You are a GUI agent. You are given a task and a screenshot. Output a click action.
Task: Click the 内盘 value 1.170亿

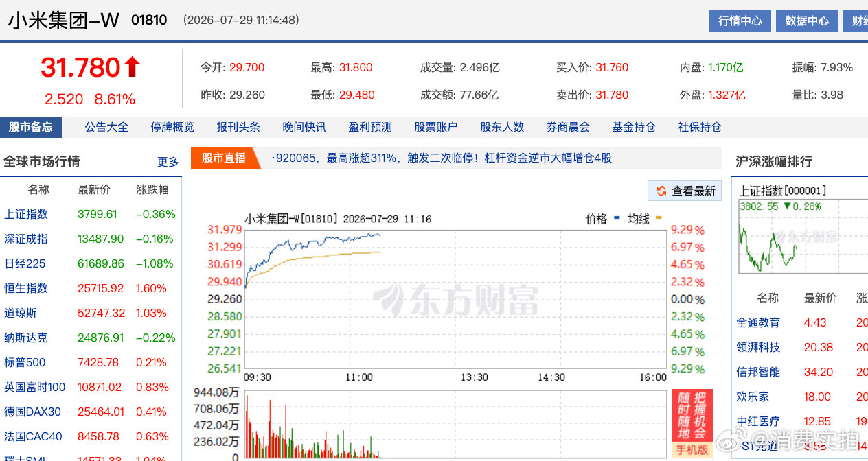pos(726,67)
